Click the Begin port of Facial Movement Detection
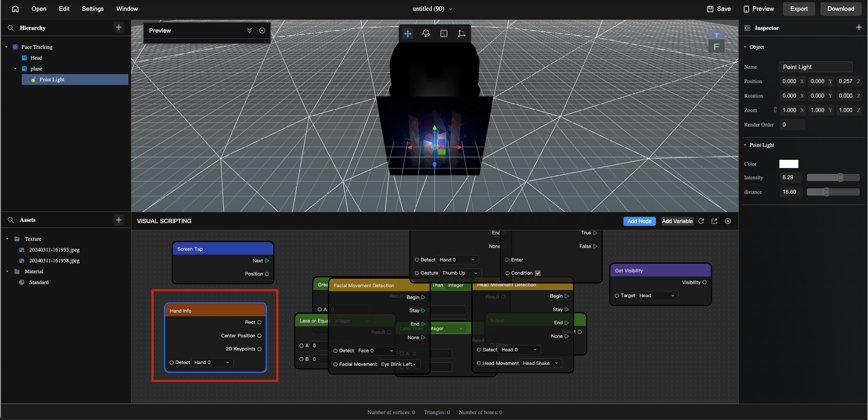This screenshot has width=868, height=420. pyautogui.click(x=423, y=297)
